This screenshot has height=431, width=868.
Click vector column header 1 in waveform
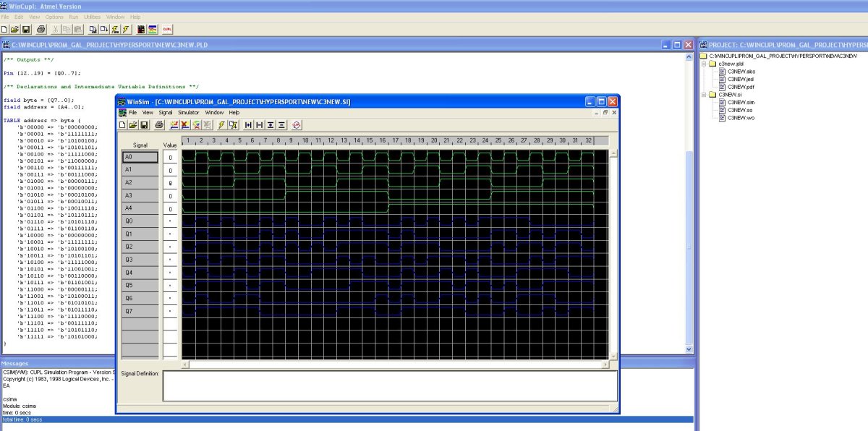pos(188,140)
